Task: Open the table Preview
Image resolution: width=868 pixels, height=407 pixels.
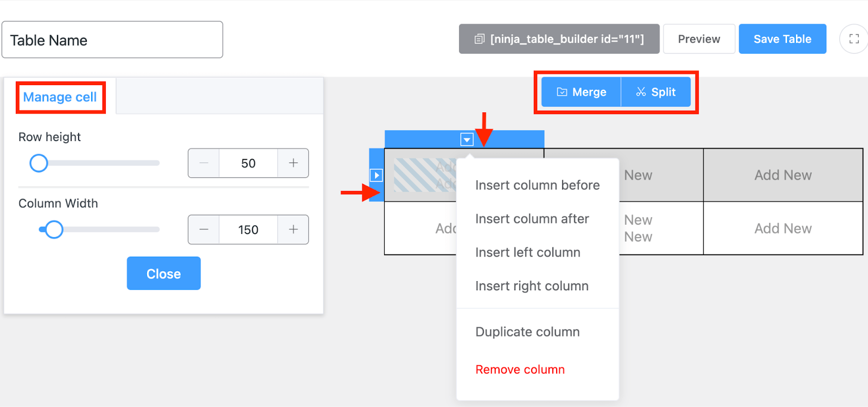Action: (x=699, y=39)
